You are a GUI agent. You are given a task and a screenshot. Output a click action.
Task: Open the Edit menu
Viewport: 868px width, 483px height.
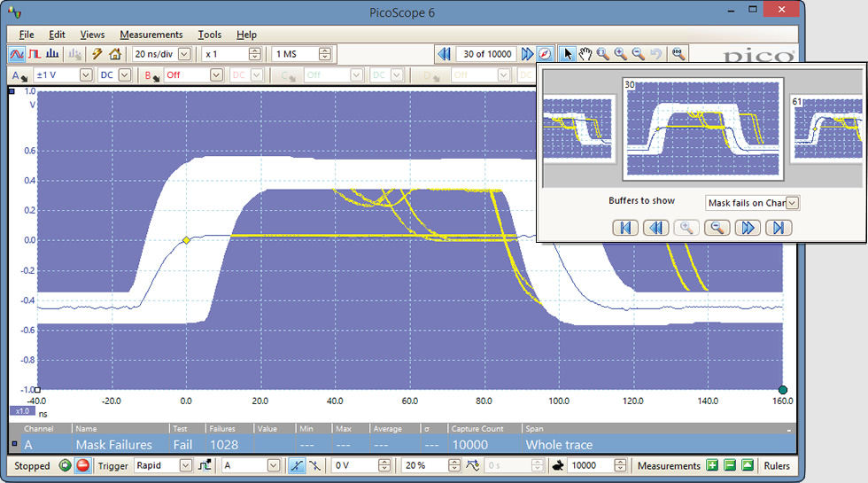tap(57, 35)
